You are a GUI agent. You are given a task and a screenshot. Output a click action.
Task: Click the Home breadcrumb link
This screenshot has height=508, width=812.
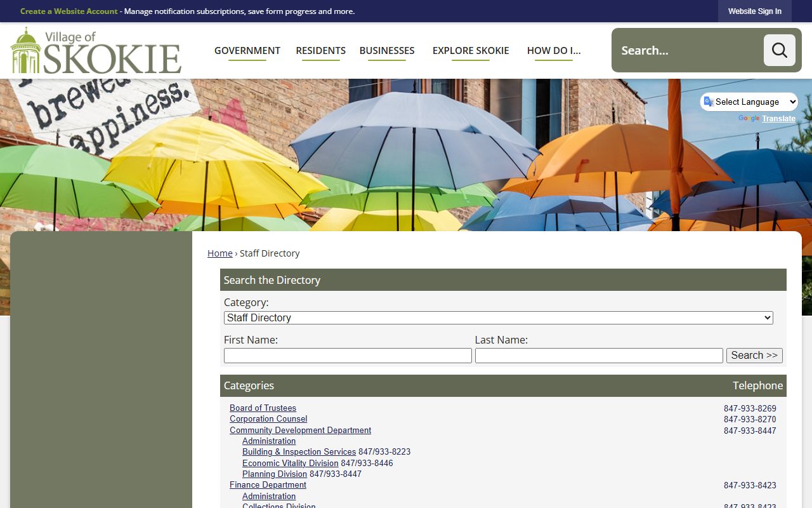tap(220, 253)
